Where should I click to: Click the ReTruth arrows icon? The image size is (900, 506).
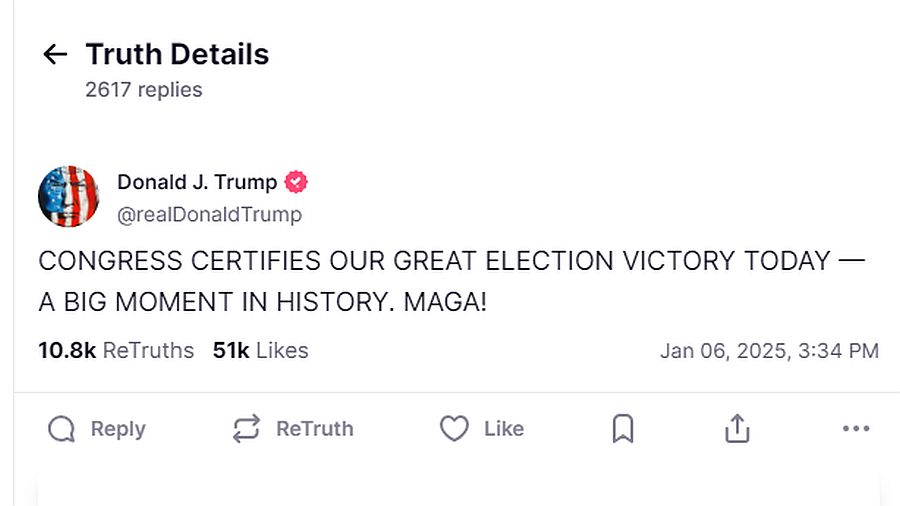(x=246, y=429)
